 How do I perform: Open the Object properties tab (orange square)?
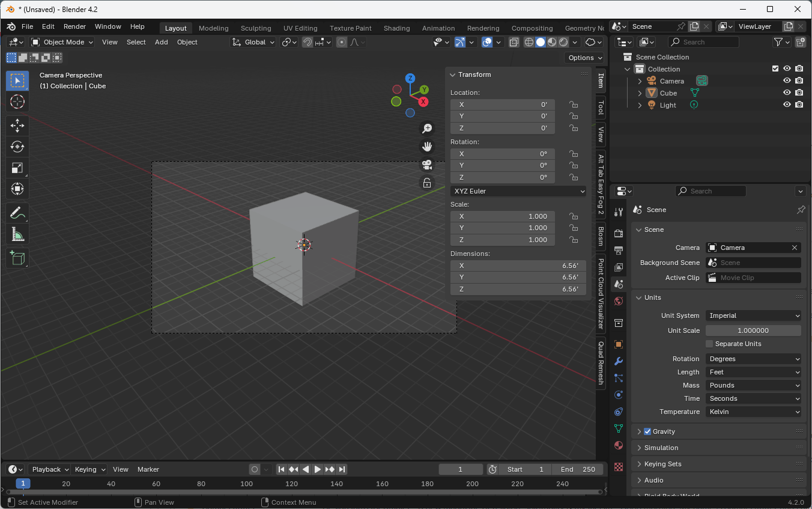pyautogui.click(x=619, y=344)
